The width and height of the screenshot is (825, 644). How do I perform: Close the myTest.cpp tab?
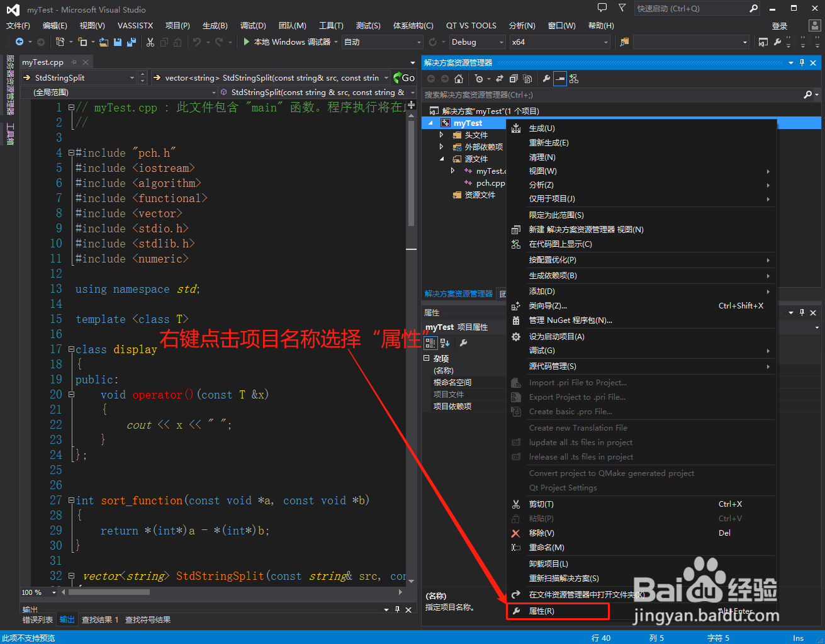86,62
